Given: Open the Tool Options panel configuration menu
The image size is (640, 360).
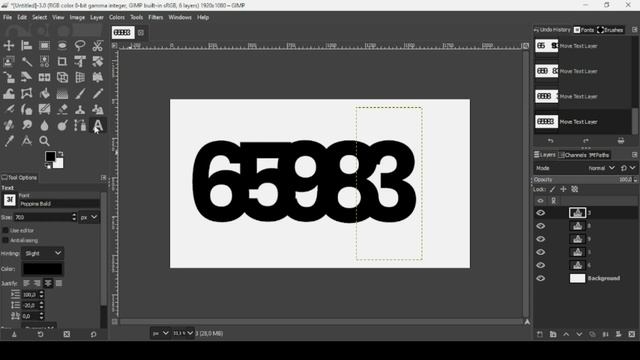Looking at the screenshot, I should (103, 178).
